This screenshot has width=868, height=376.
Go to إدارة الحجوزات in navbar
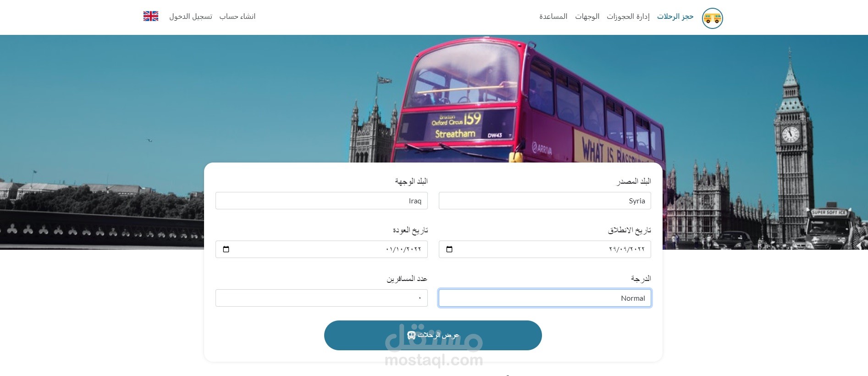pyautogui.click(x=628, y=17)
